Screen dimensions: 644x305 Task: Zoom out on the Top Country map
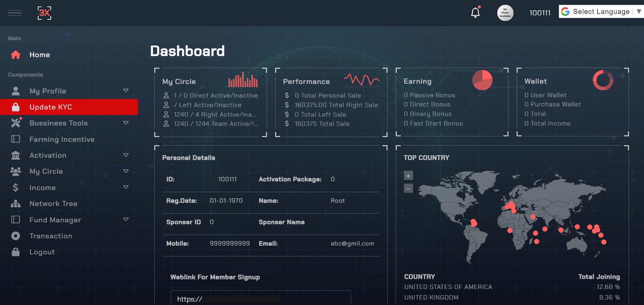[408, 188]
